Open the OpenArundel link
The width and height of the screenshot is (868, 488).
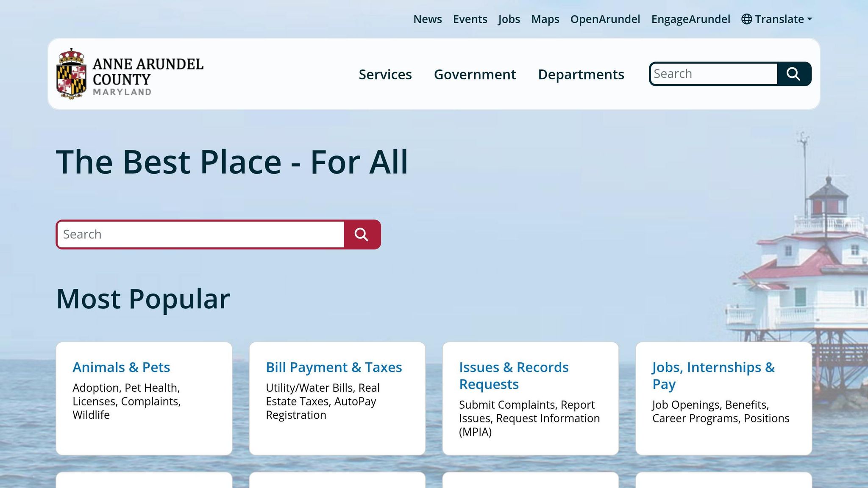tap(605, 19)
